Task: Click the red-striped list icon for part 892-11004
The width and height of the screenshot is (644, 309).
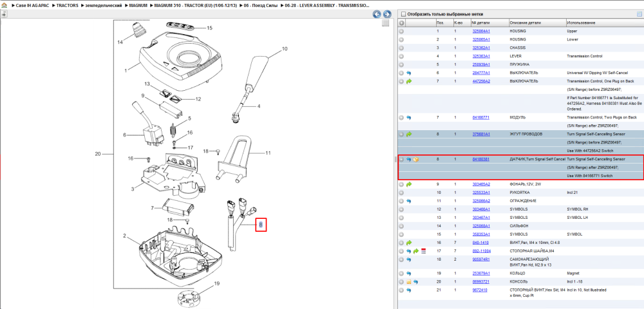Action: (423, 251)
